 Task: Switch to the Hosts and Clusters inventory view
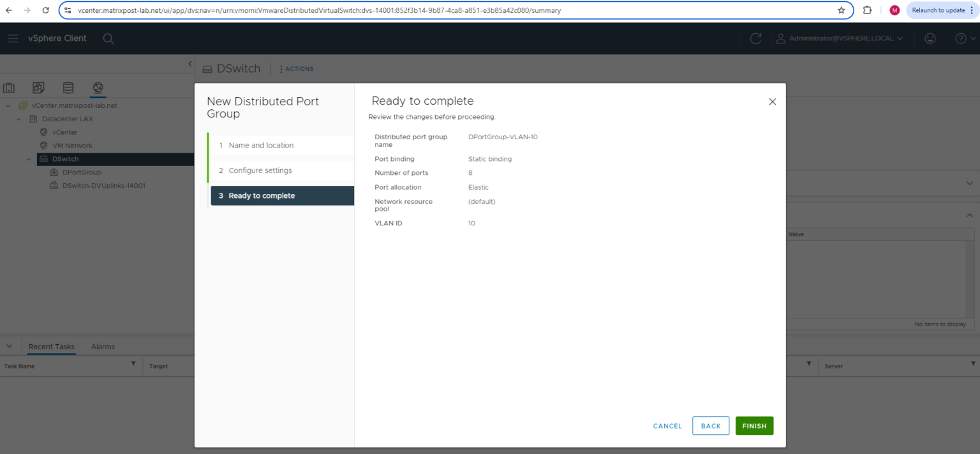[x=9, y=87]
